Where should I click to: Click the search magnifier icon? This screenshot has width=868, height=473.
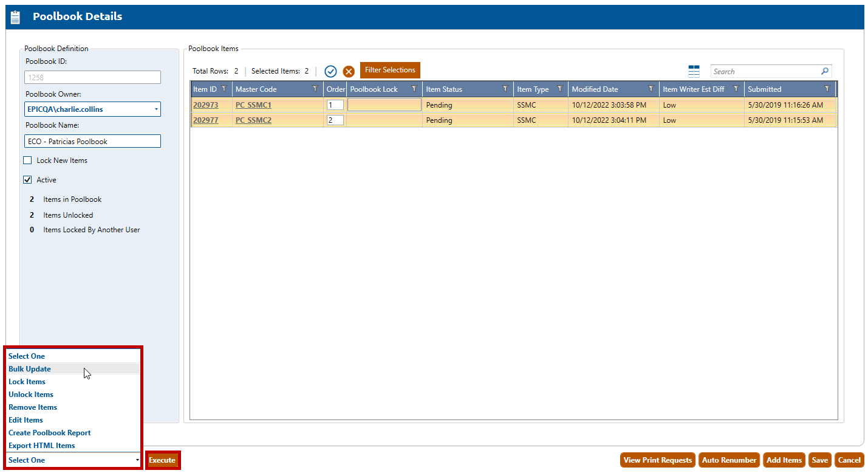pos(824,71)
